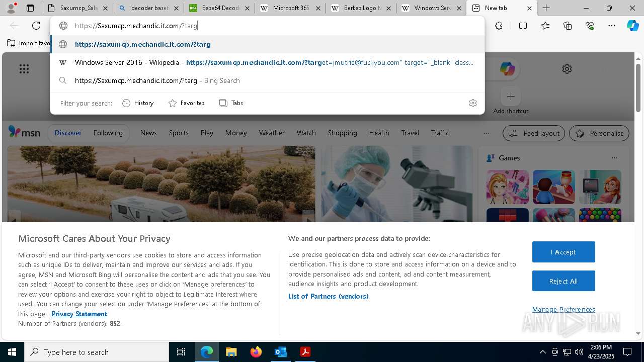Show hidden system tray icons

542,352
